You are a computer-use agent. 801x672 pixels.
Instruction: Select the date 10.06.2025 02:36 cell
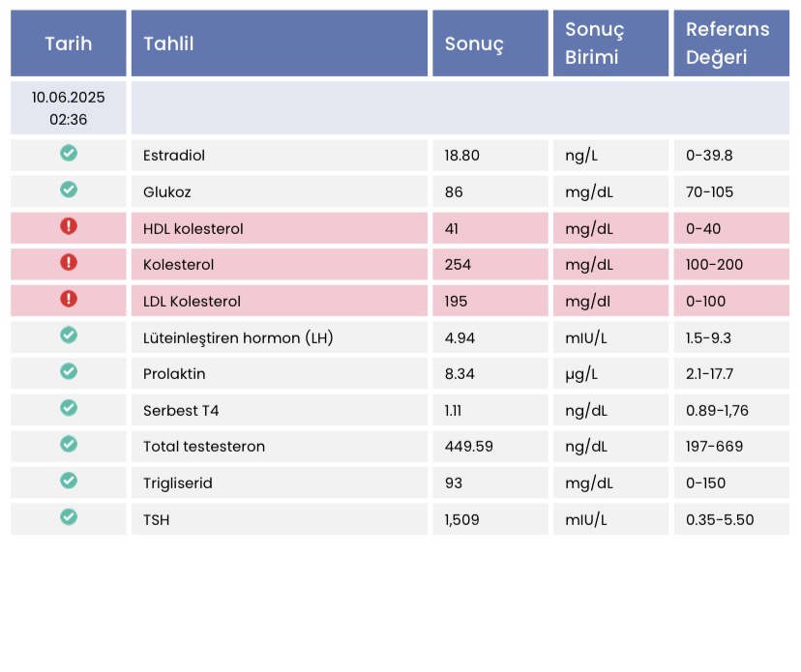tap(69, 108)
